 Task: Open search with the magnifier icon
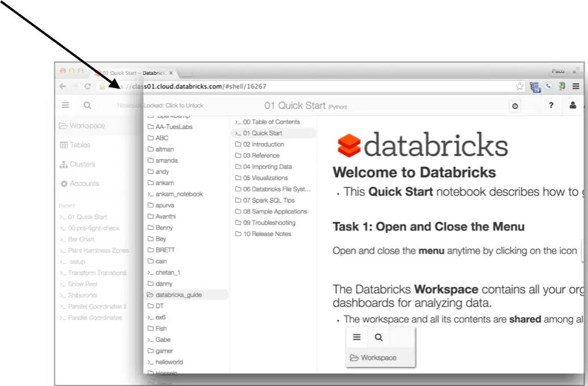pos(87,105)
